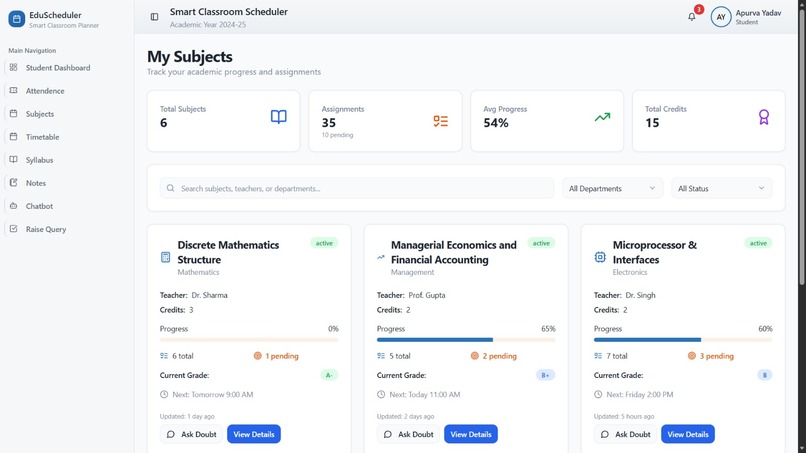806x453 pixels.
Task: Open the All Departments dropdown
Action: point(612,188)
